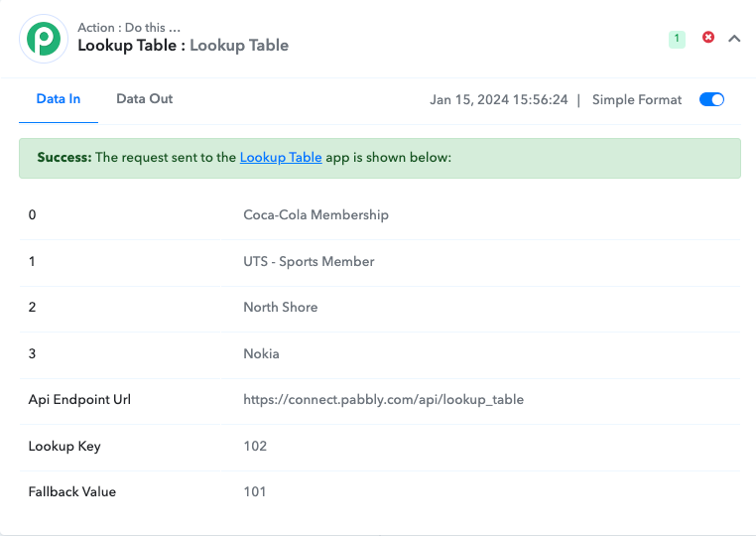
Task: Click the value Coca-Cola Membership
Action: (x=315, y=214)
